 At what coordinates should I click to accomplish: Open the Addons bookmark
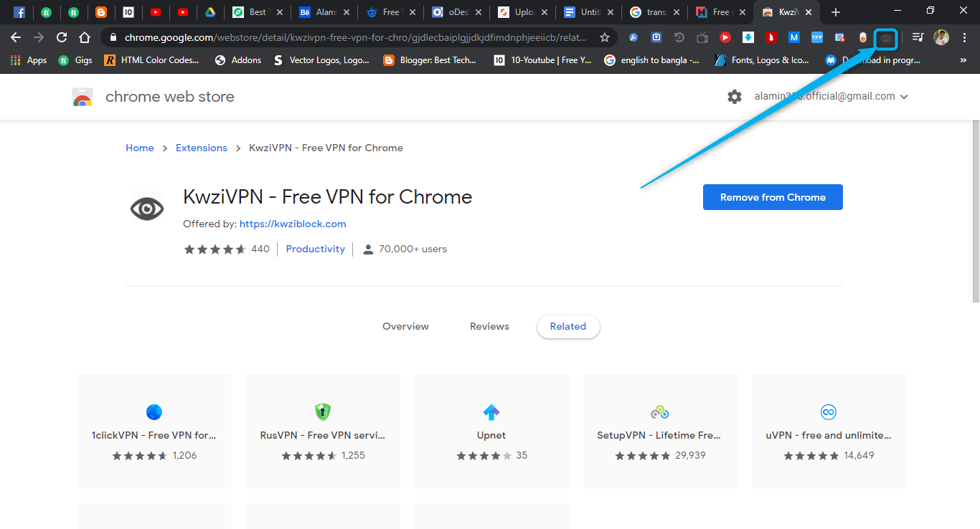(x=238, y=60)
